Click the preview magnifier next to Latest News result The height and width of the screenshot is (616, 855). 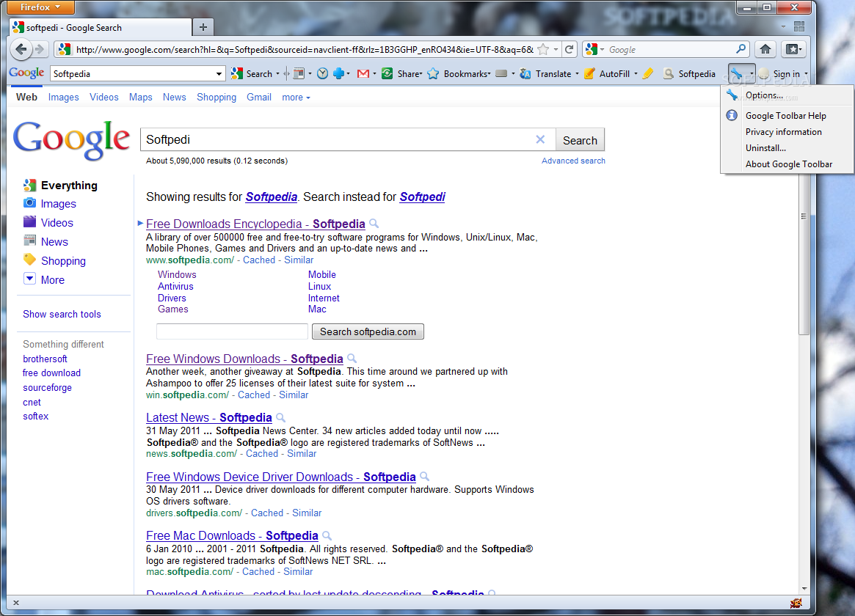281,417
